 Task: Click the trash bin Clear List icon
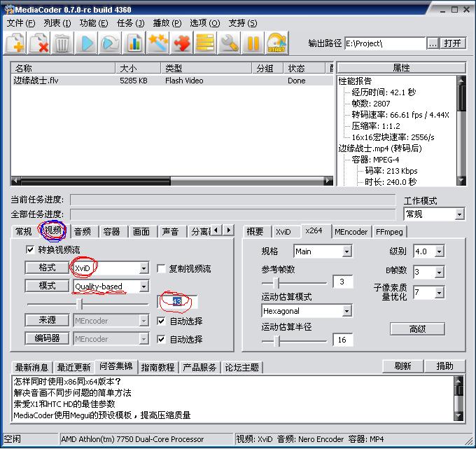(63, 43)
